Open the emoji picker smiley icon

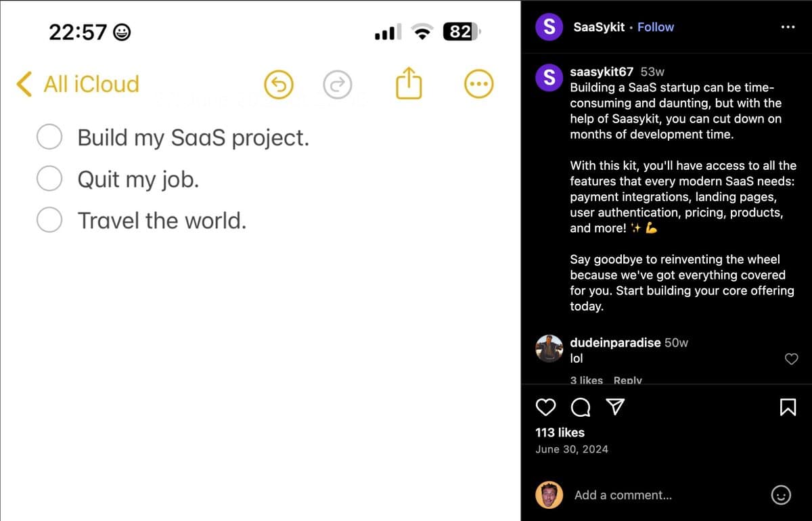coord(781,495)
